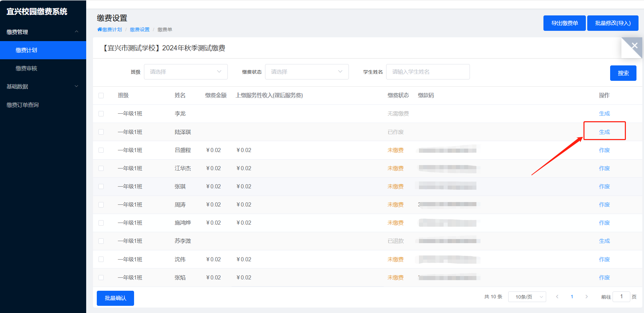Open the 班级 dropdown selector
Viewport: 644px width, 313px height.
(x=186, y=72)
